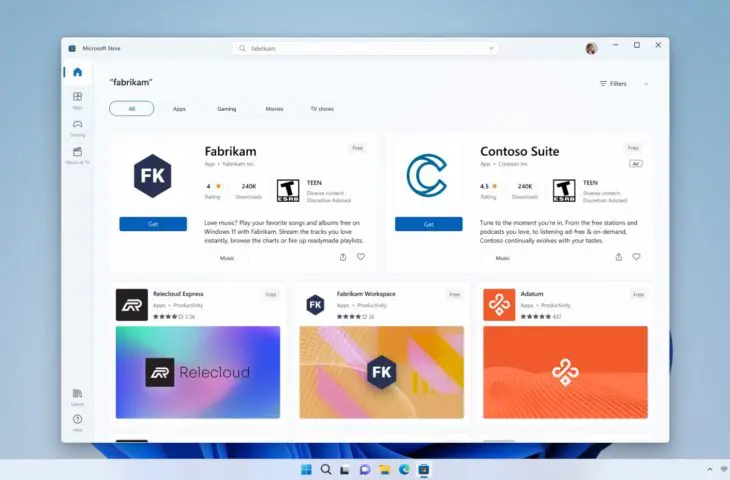Viewport: 730px width, 480px height.
Task: Click the Relecloud Express app icon
Action: [132, 305]
